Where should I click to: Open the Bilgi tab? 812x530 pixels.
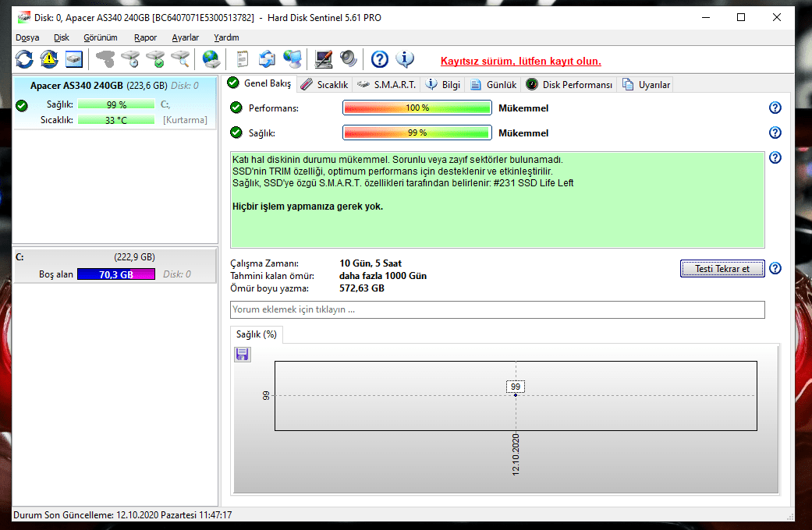click(x=443, y=84)
